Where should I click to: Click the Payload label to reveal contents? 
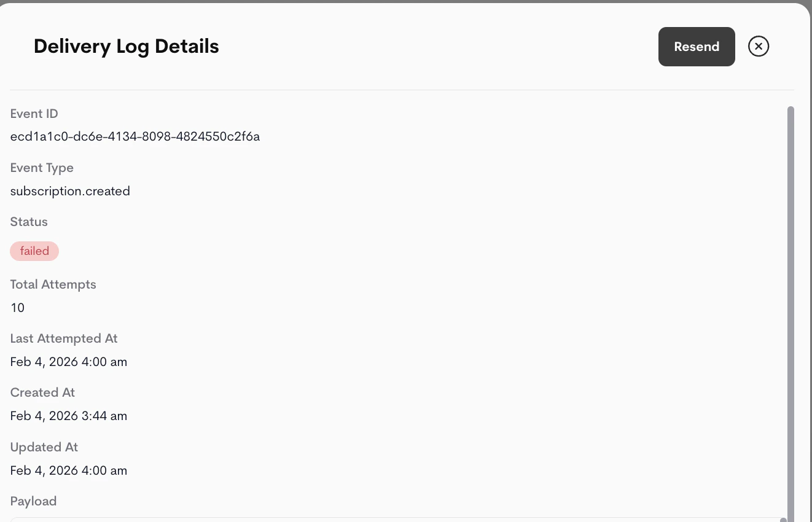[x=33, y=501]
